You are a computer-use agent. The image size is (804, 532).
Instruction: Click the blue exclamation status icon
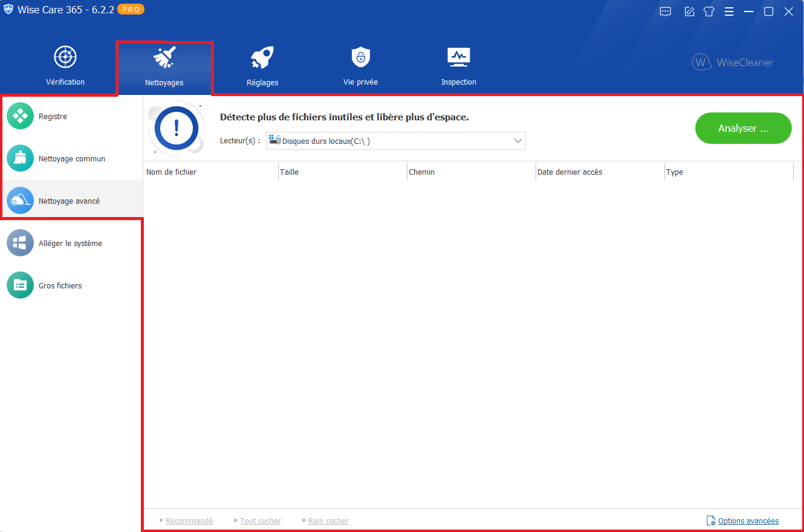[x=177, y=128]
